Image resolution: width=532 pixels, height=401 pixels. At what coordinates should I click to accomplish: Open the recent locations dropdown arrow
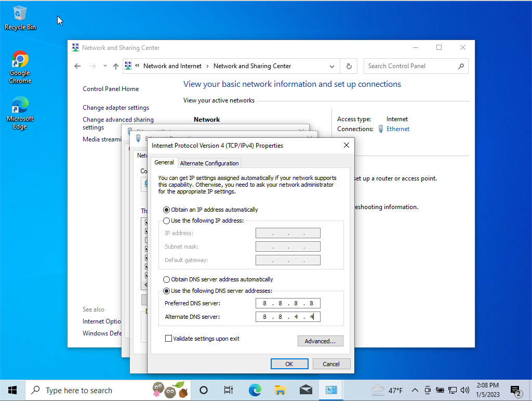point(105,66)
